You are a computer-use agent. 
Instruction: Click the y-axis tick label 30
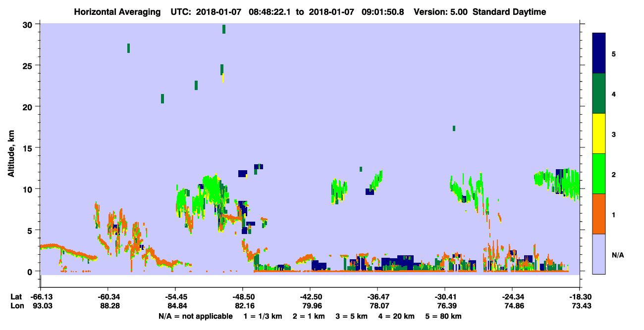pos(28,24)
